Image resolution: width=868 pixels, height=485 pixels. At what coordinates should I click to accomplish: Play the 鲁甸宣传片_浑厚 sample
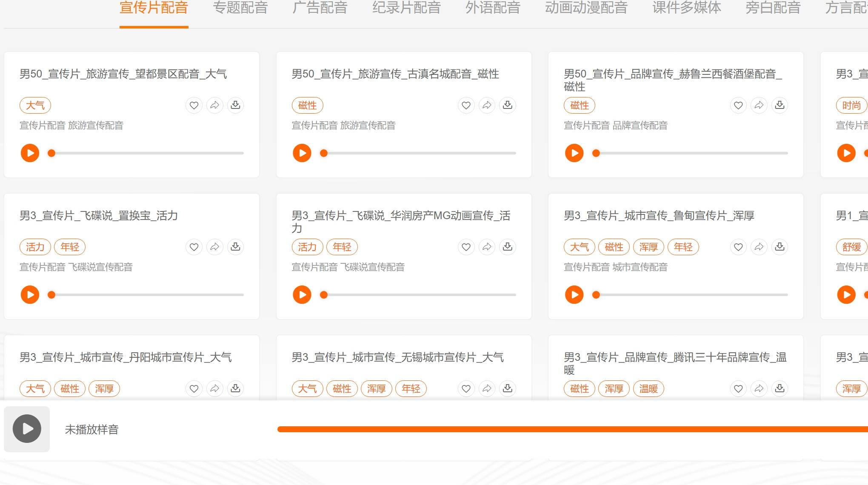coord(574,295)
